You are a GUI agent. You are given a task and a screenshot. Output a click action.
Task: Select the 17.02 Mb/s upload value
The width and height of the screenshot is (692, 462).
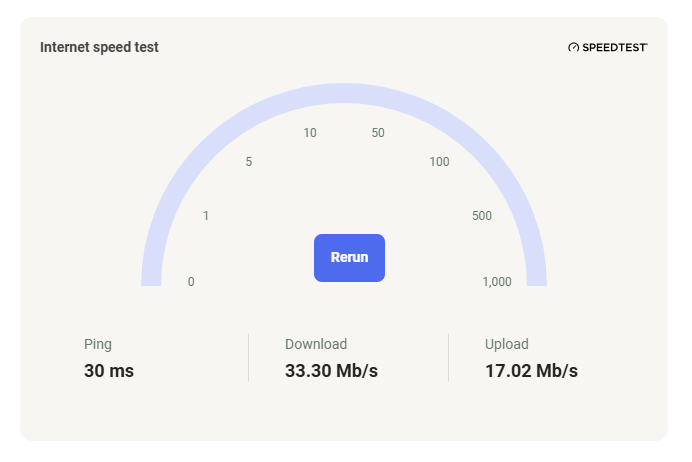click(531, 371)
